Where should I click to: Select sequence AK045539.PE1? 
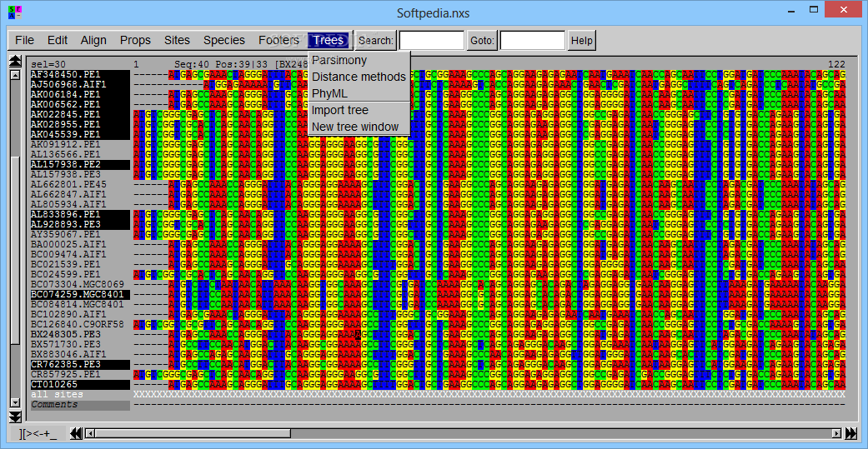tap(80, 134)
